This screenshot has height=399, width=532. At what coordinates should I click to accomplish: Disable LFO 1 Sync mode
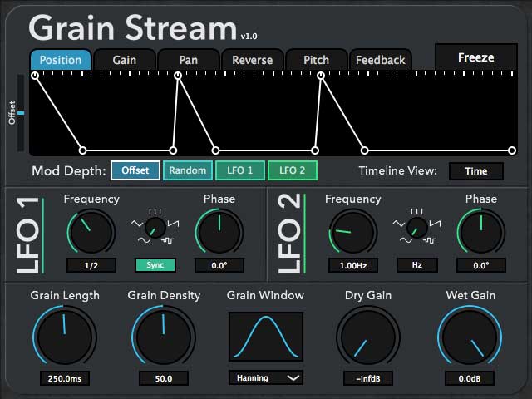pos(155,265)
